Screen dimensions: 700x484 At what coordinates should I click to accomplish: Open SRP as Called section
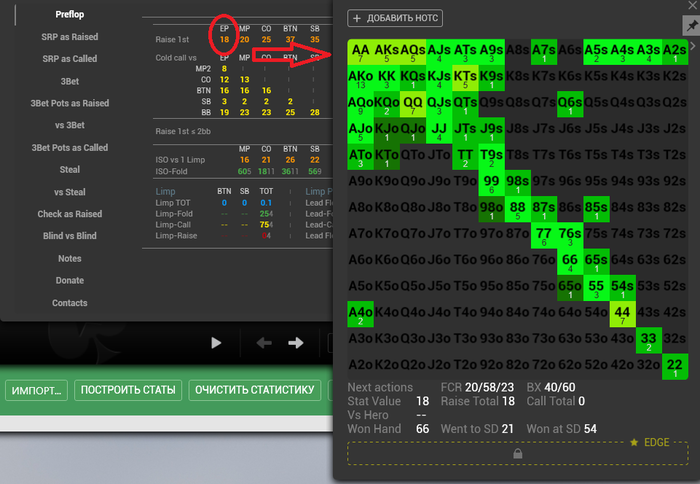(x=70, y=59)
